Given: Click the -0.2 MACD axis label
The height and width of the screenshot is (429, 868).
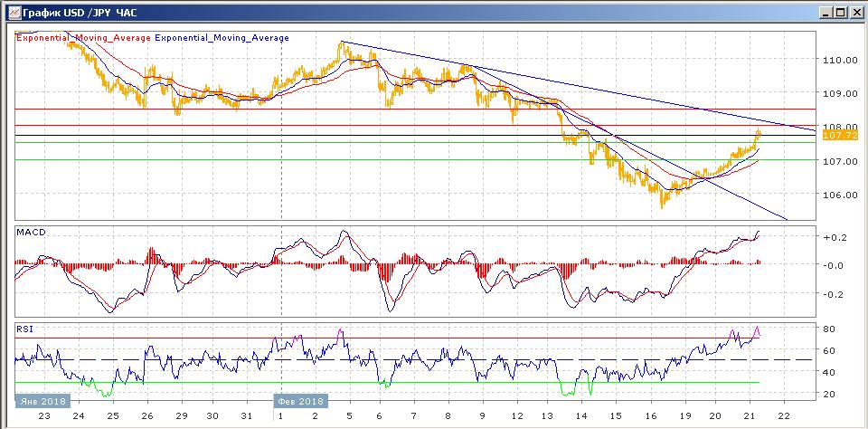Looking at the screenshot, I should tap(835, 294).
